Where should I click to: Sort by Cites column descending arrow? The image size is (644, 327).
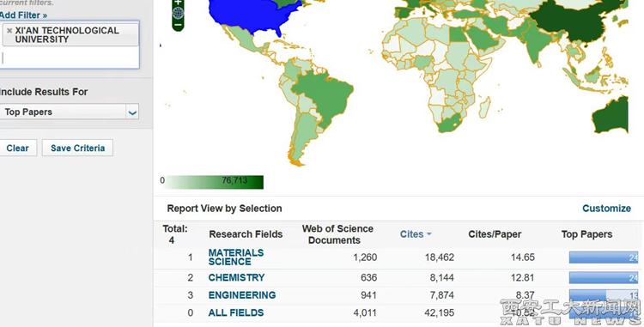click(428, 234)
